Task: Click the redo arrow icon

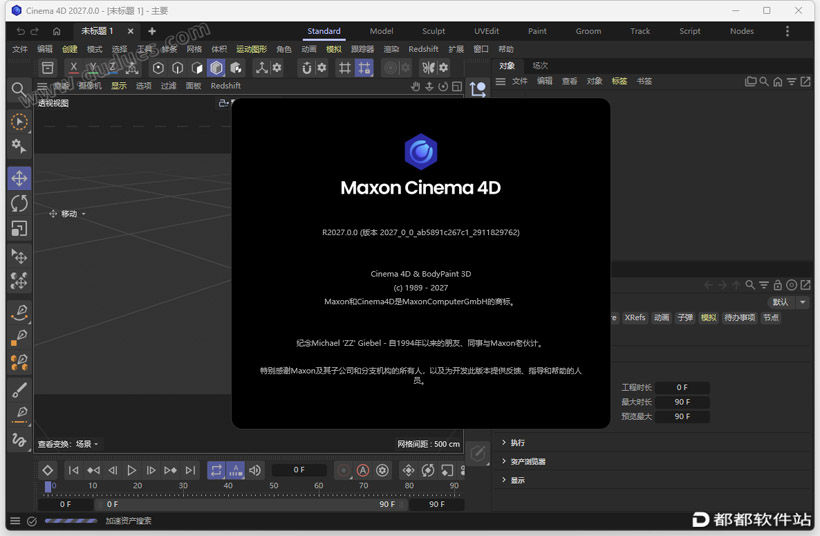Action: [x=35, y=31]
